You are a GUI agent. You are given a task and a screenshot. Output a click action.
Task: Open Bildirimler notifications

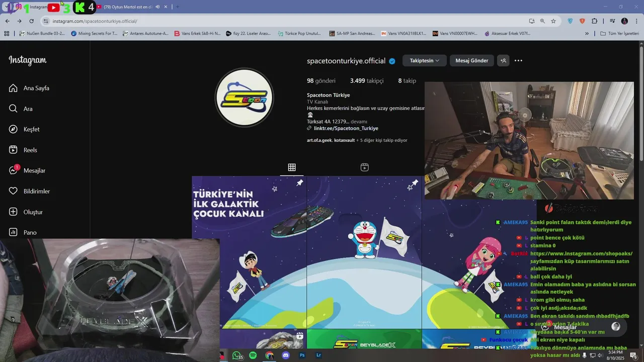click(29, 191)
